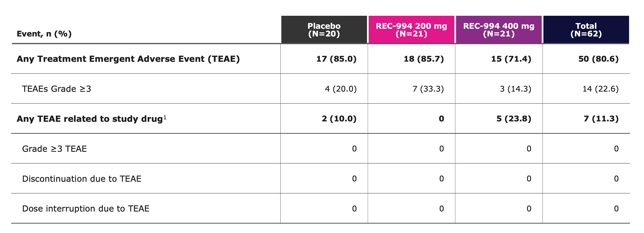Click the REC-994 400 mg header
The height and width of the screenshot is (233, 644).
tap(499, 30)
